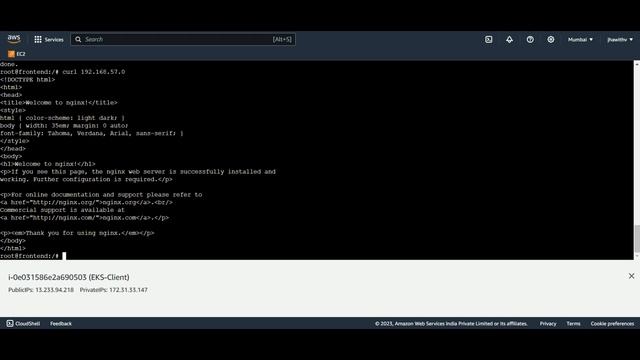Click the terminal prompt cursor line
The width and height of the screenshot is (640, 360).
point(33,256)
